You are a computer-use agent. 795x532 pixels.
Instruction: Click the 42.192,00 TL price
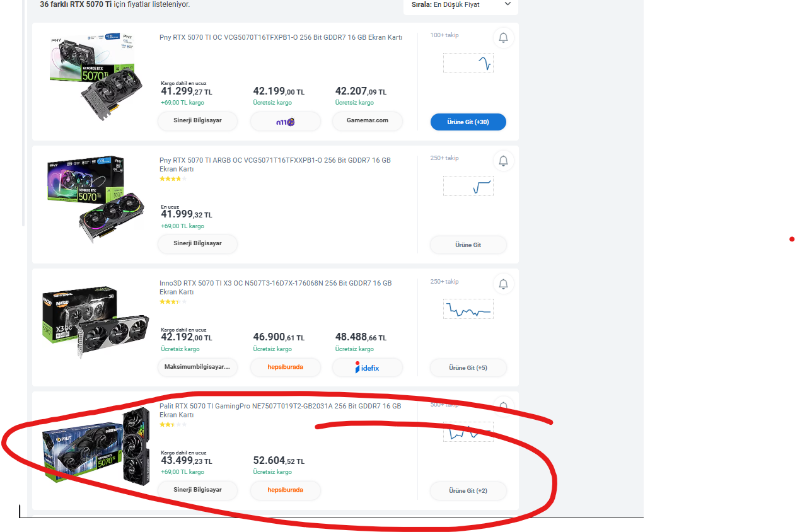187,337
